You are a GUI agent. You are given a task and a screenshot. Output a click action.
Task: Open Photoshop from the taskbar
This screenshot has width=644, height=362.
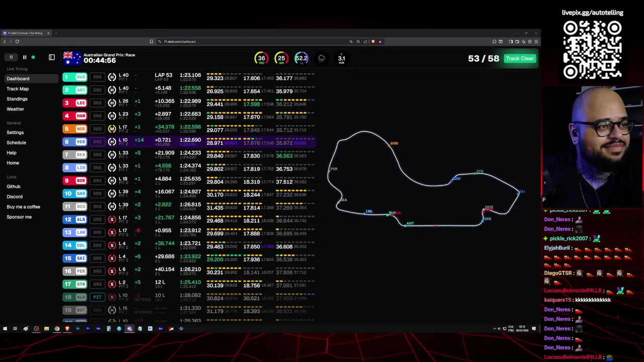(x=77, y=329)
